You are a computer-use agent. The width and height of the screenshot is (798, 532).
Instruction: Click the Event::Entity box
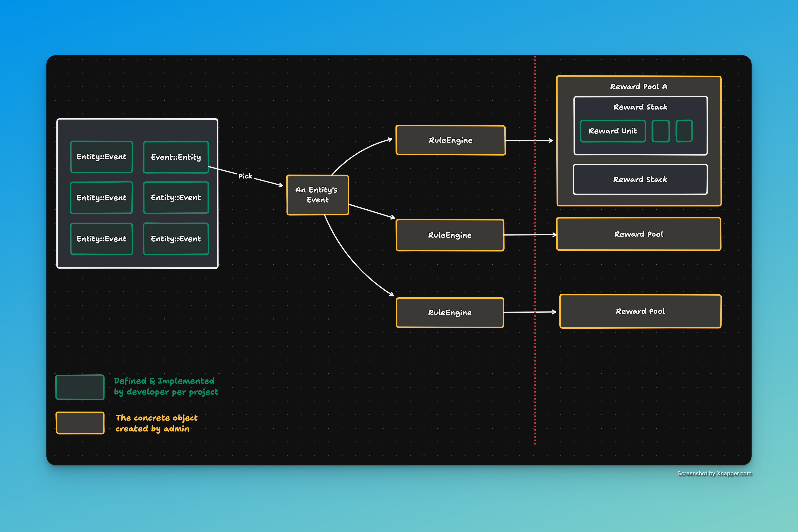tap(176, 157)
